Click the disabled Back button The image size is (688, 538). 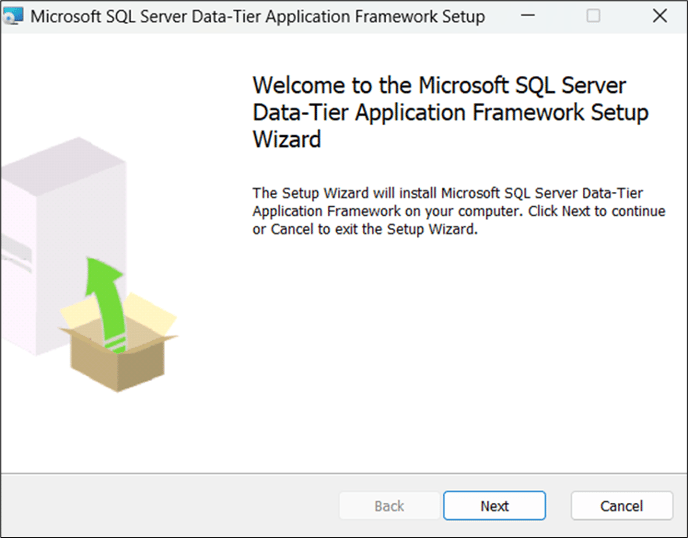pyautogui.click(x=389, y=506)
